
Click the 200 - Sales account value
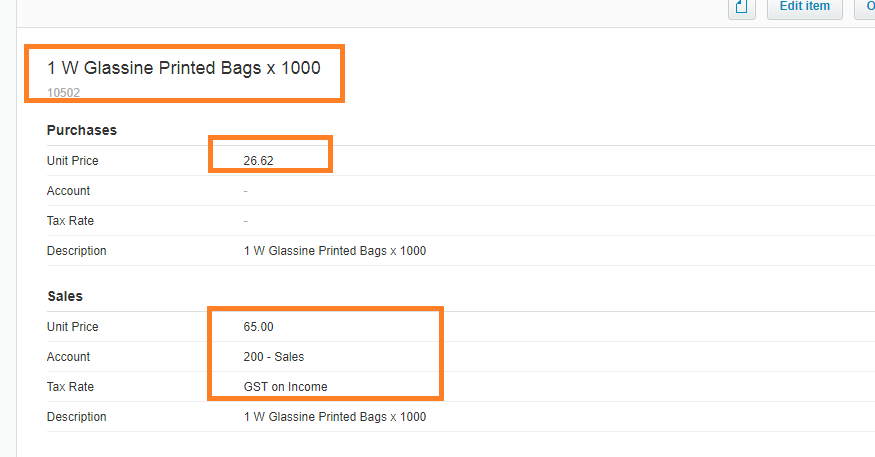(273, 357)
